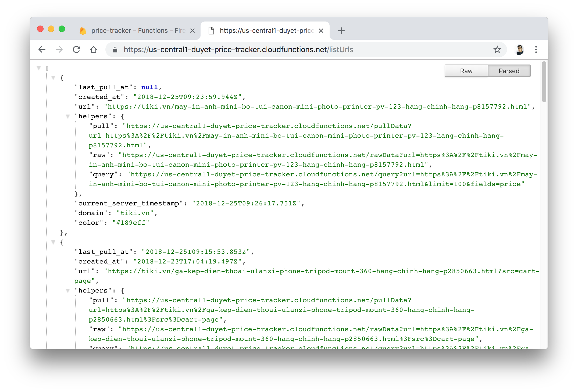View site security info via lock icon

click(x=115, y=49)
